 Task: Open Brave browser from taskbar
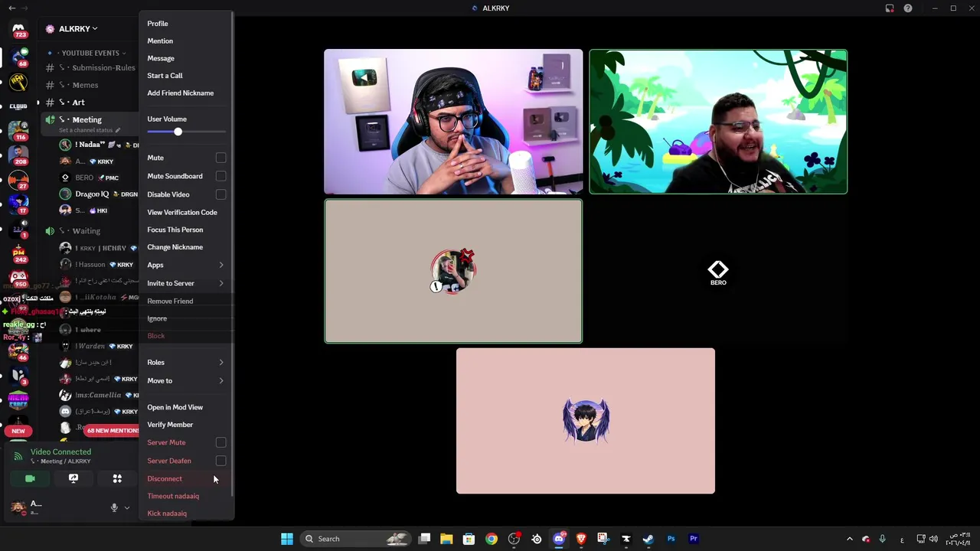pos(581,539)
